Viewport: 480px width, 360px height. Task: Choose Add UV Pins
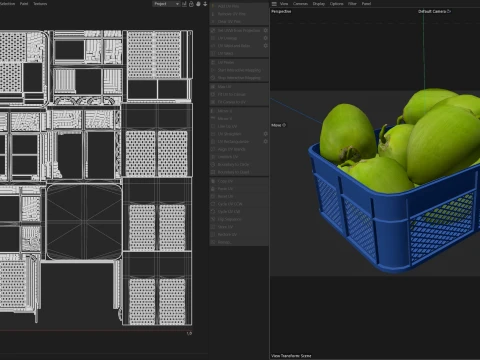pyautogui.click(x=239, y=6)
